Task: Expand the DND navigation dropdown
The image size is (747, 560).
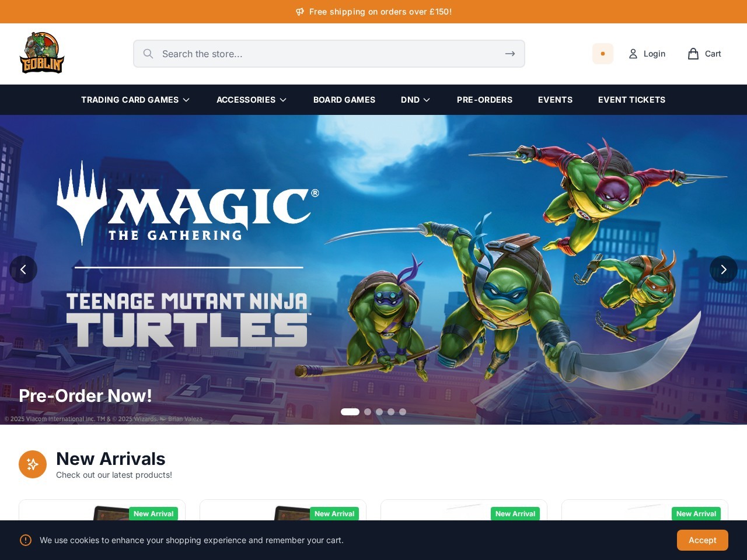Action: coord(416,100)
